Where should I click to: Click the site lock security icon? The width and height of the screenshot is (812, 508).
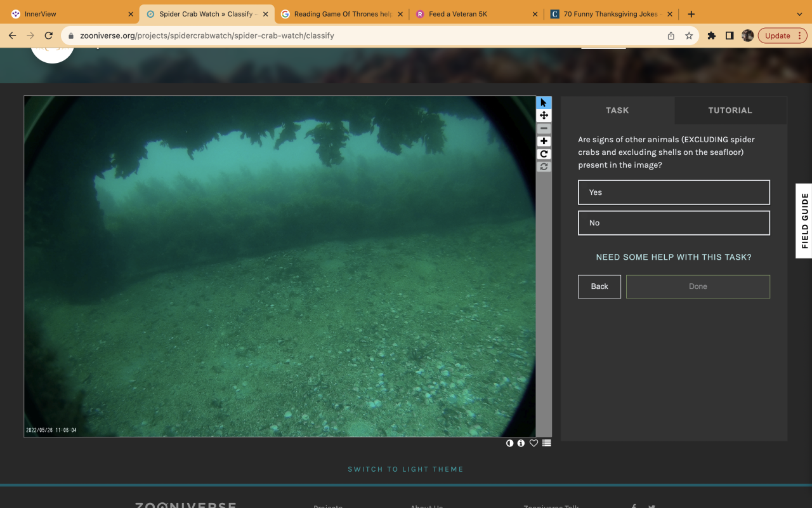70,36
